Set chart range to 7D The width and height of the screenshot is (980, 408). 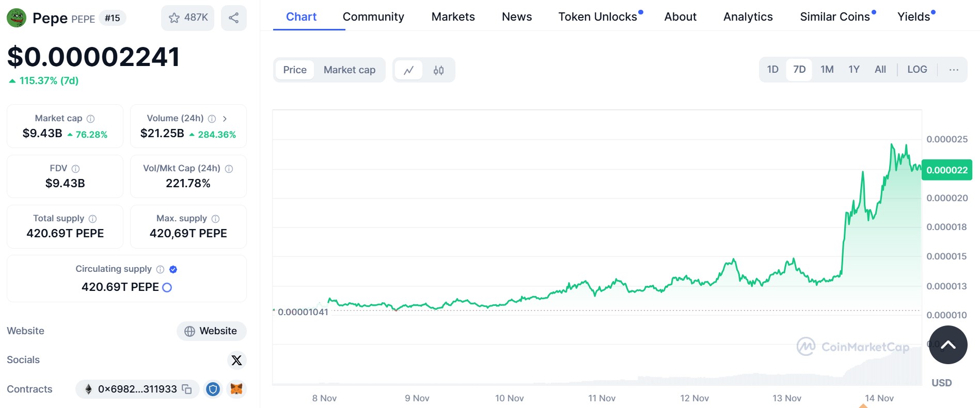[x=799, y=69]
